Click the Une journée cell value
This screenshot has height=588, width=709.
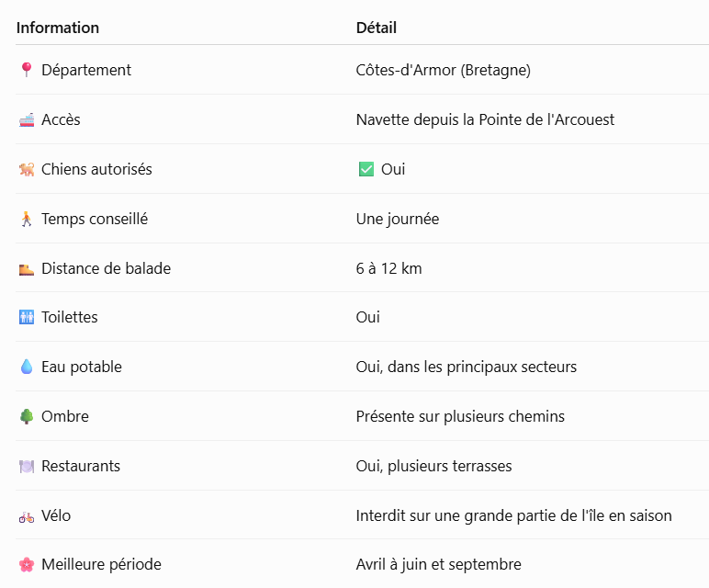point(398,219)
